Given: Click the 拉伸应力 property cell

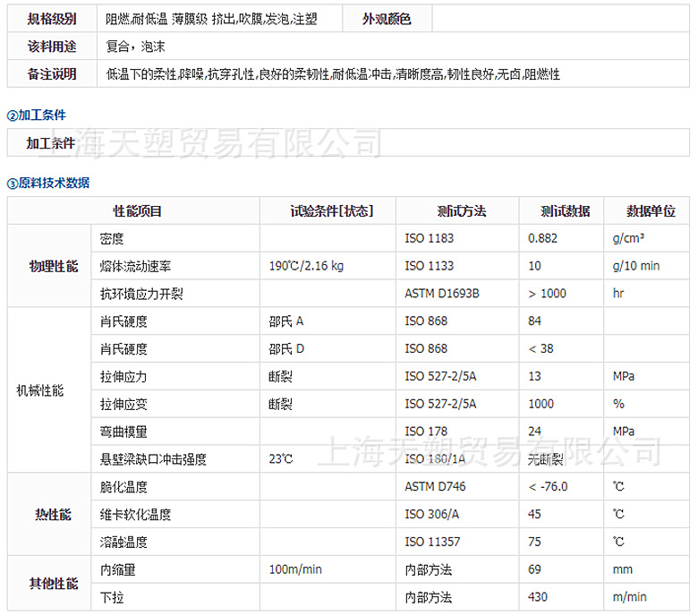Looking at the screenshot, I should click(x=175, y=377).
